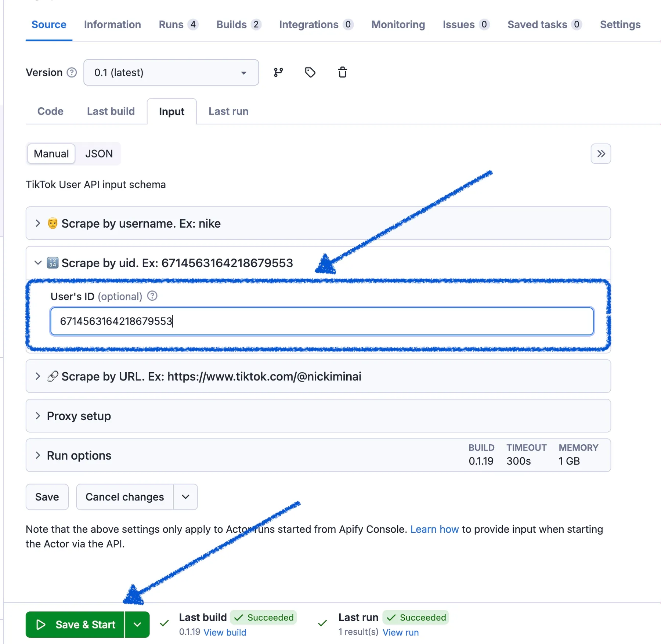Select the Input sub-tab

171,112
